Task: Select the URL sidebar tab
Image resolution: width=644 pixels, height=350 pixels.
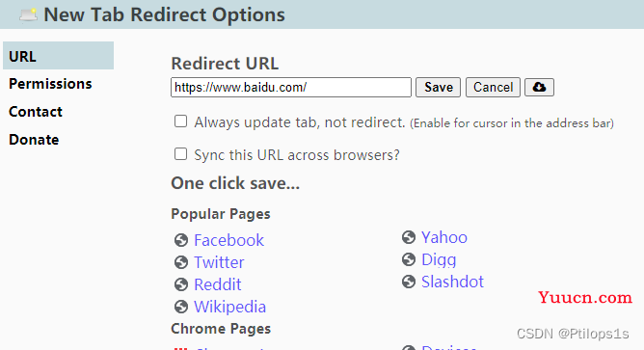Action: pos(58,56)
